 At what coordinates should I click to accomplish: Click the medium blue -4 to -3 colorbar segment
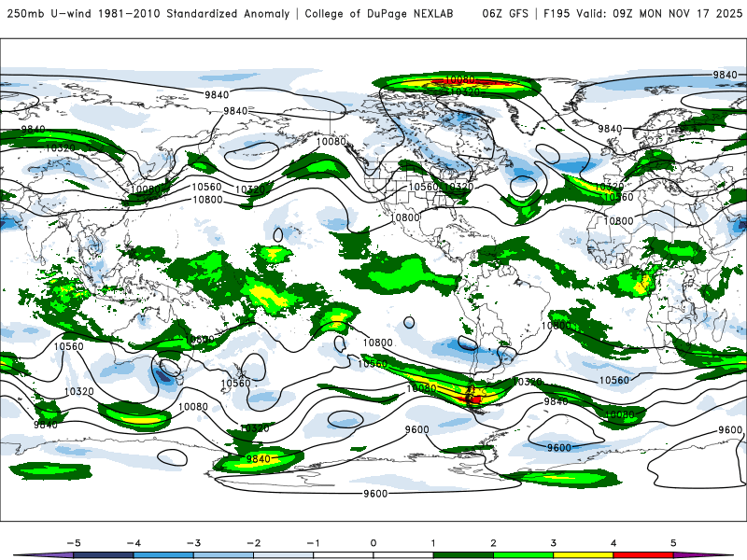[x=163, y=555]
